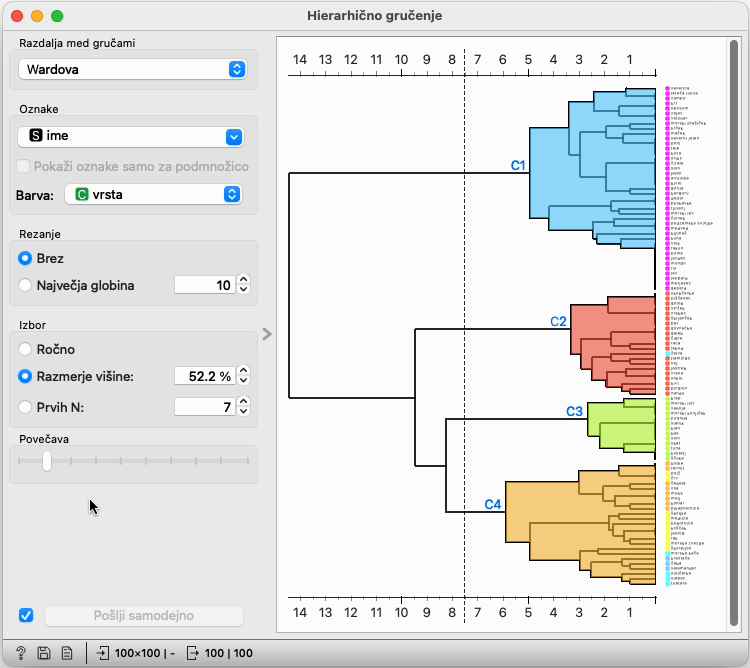
Task: Increase Razmerje višine with up stepper arrow
Action: click(243, 371)
